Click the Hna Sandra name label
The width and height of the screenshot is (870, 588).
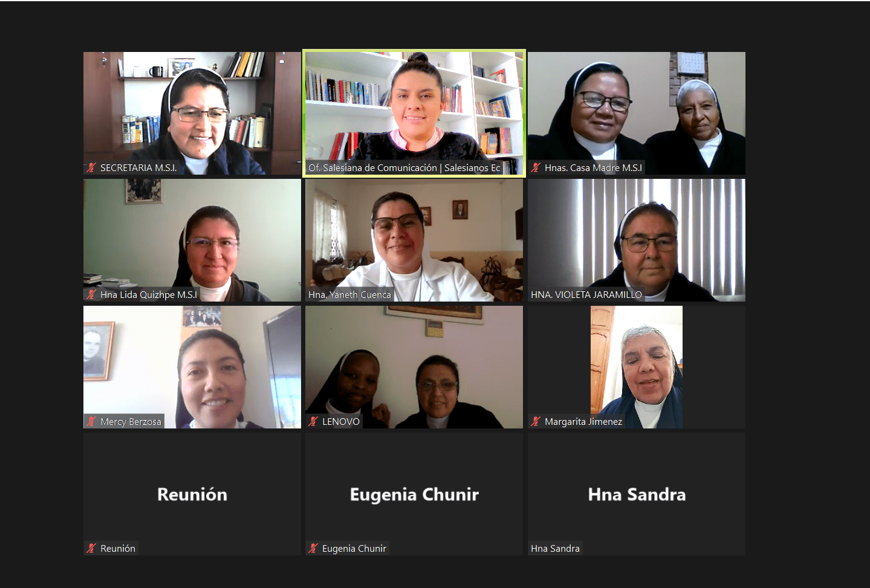[x=555, y=549]
